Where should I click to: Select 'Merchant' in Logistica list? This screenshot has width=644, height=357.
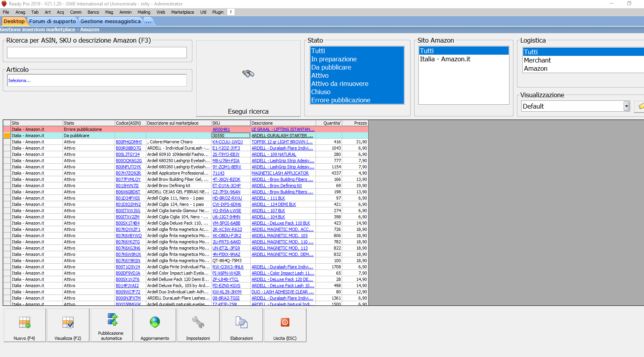coord(583,60)
